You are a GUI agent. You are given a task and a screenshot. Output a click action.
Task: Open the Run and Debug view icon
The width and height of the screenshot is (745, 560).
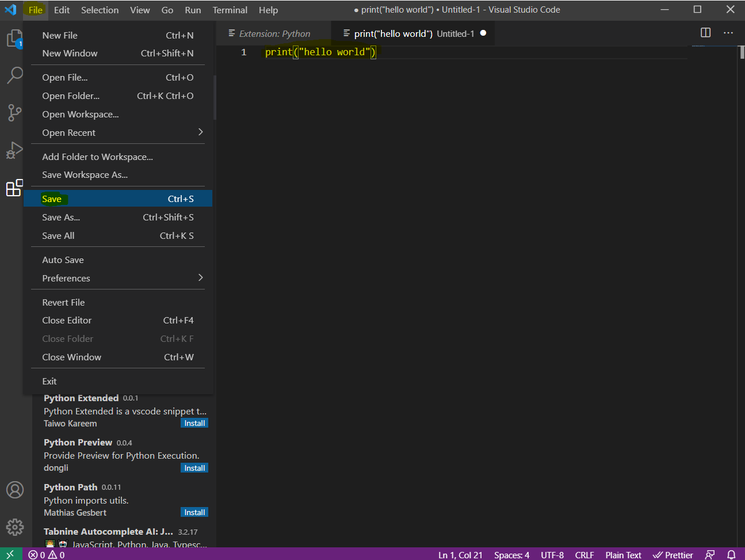(14, 150)
